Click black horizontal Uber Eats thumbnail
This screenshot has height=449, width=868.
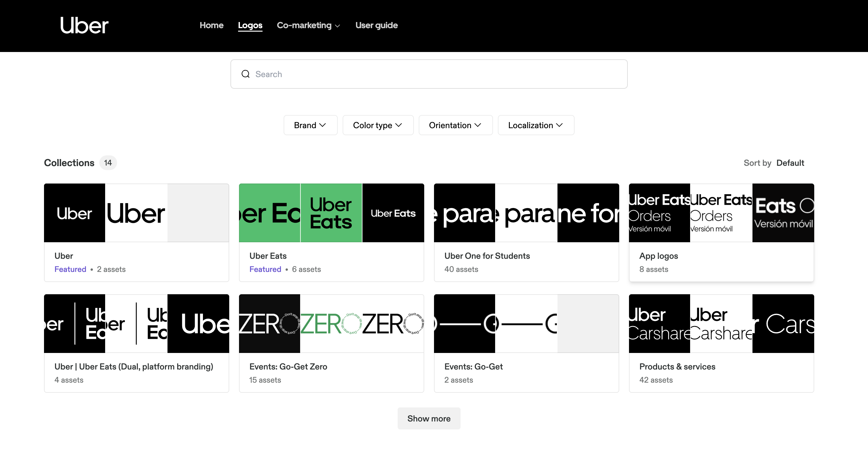393,213
